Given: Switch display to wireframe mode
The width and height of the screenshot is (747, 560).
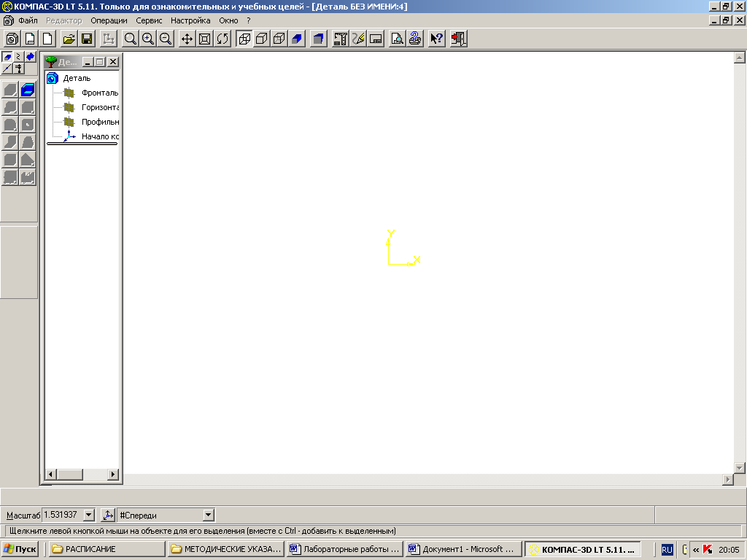Looking at the screenshot, I should (x=244, y=39).
